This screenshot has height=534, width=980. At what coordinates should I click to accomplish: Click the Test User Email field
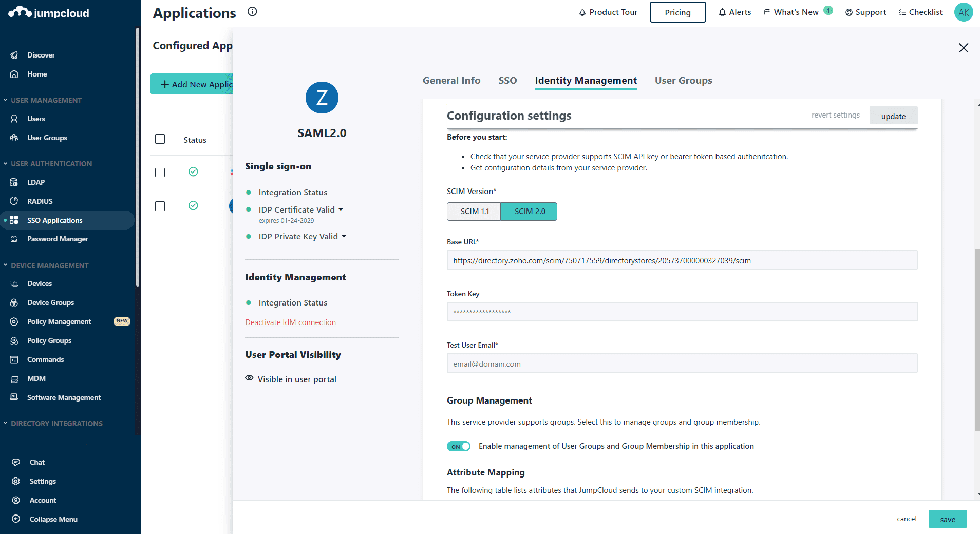(x=682, y=364)
